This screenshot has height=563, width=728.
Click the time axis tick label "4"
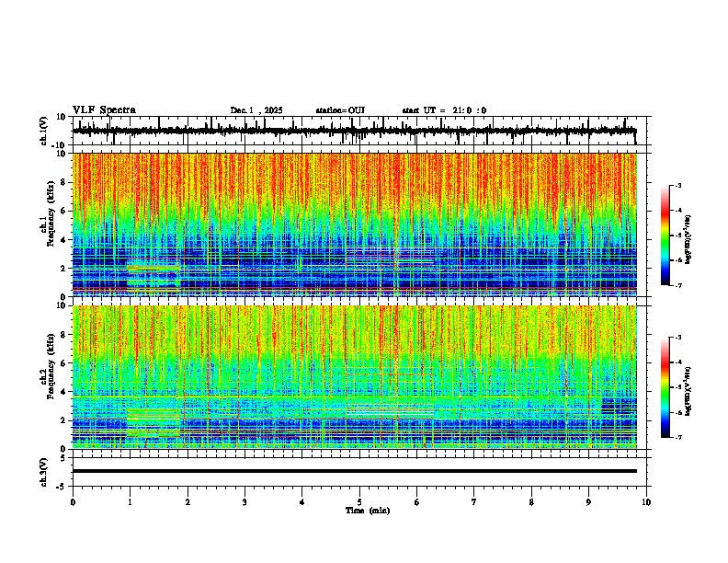coord(302,502)
